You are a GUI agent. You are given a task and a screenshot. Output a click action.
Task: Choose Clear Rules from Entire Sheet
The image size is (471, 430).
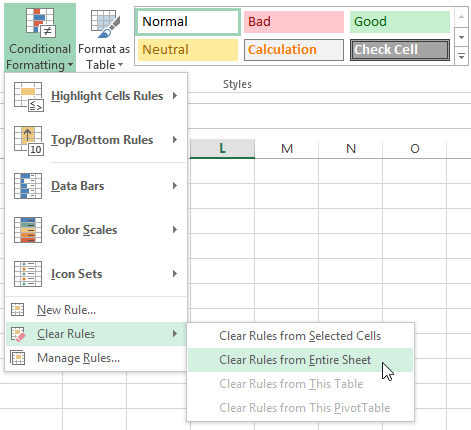click(300, 360)
